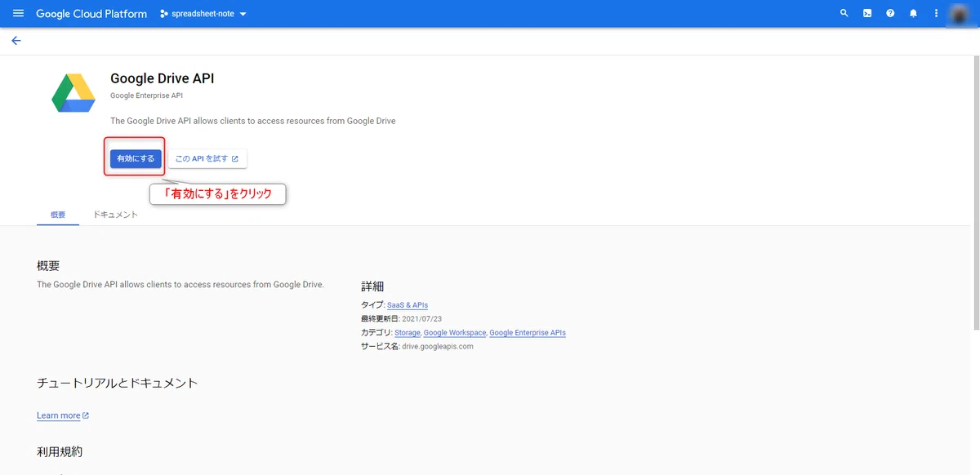Open the SaaS & APIs type link
The width and height of the screenshot is (980, 475).
click(408, 305)
